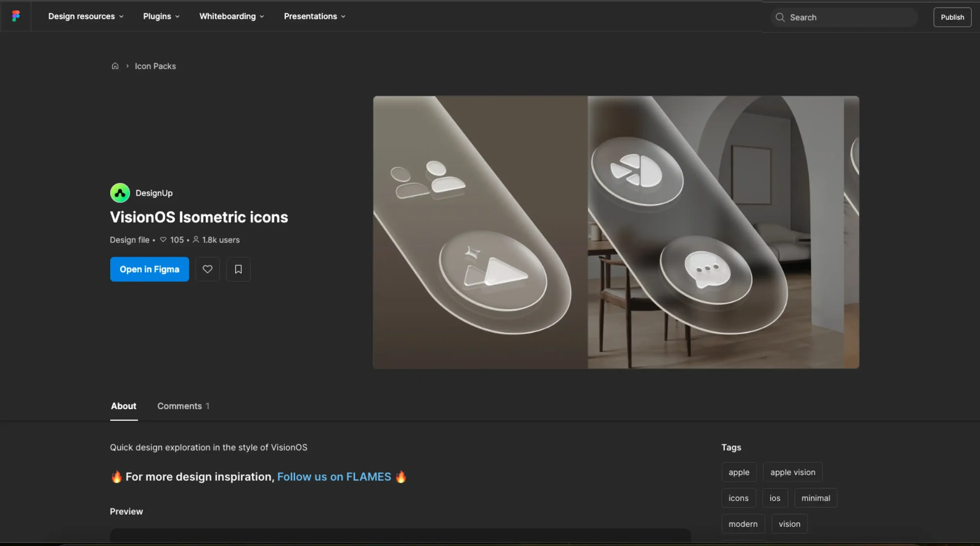Expand the Plugins dropdown menu

[x=161, y=16]
